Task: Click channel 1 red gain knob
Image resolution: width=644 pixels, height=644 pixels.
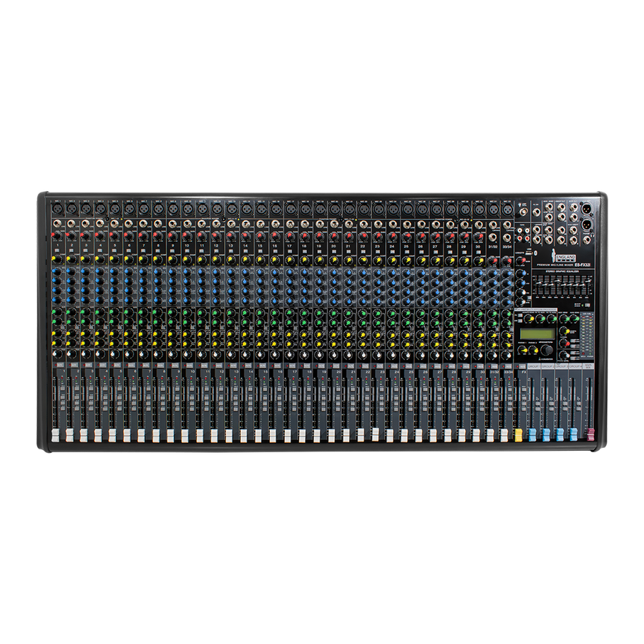Action: click(57, 236)
